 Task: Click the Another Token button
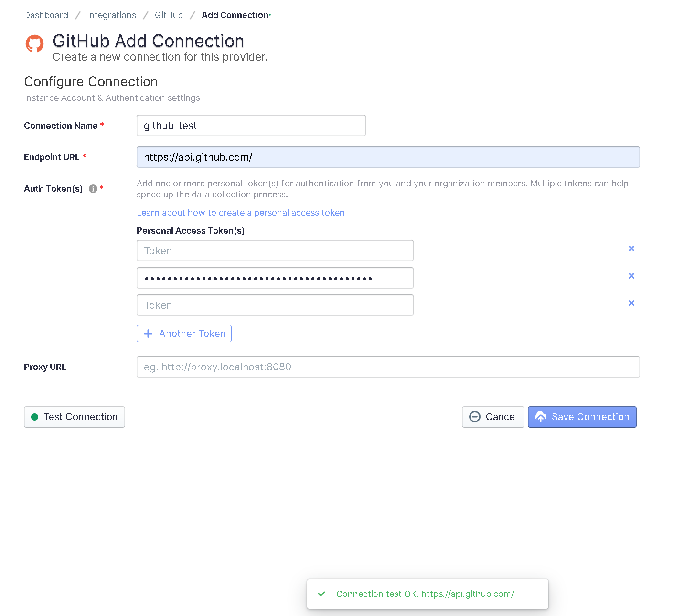(x=184, y=334)
